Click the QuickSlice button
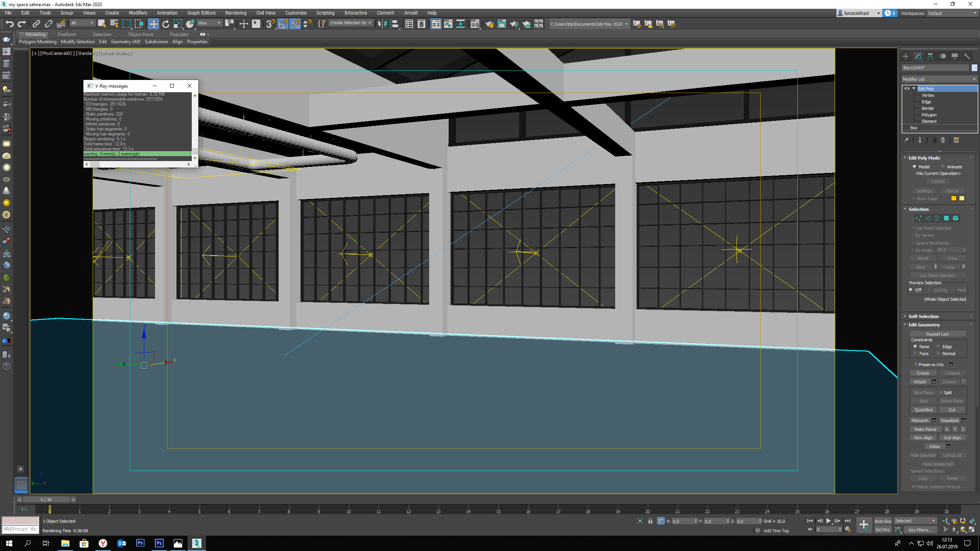 (923, 410)
